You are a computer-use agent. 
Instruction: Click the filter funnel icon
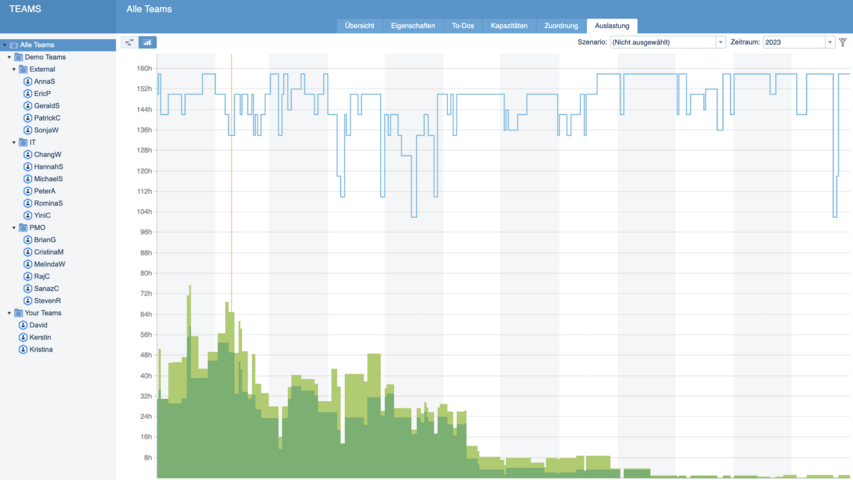843,43
